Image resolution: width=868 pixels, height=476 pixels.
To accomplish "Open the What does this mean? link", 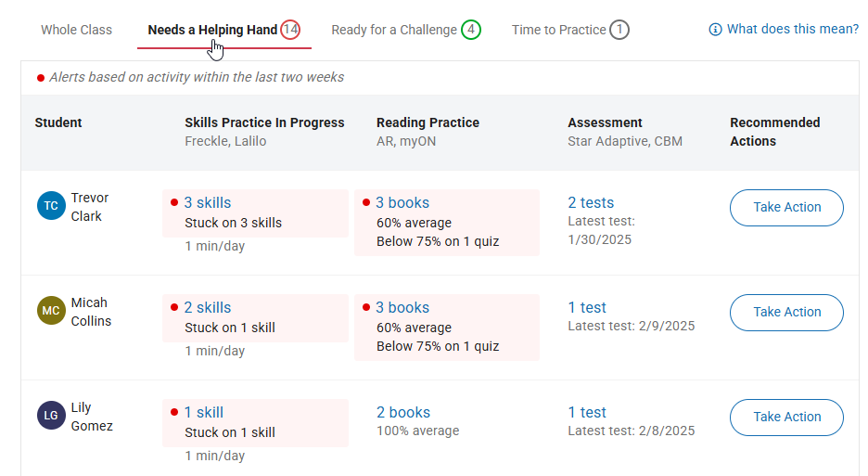I will [793, 29].
